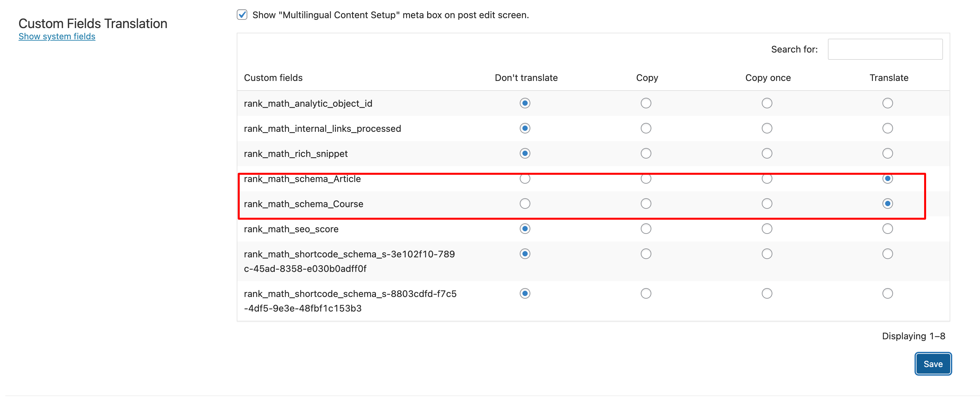Choose Copy once for rank_math_schema_Article
980x409 pixels.
coord(767,179)
